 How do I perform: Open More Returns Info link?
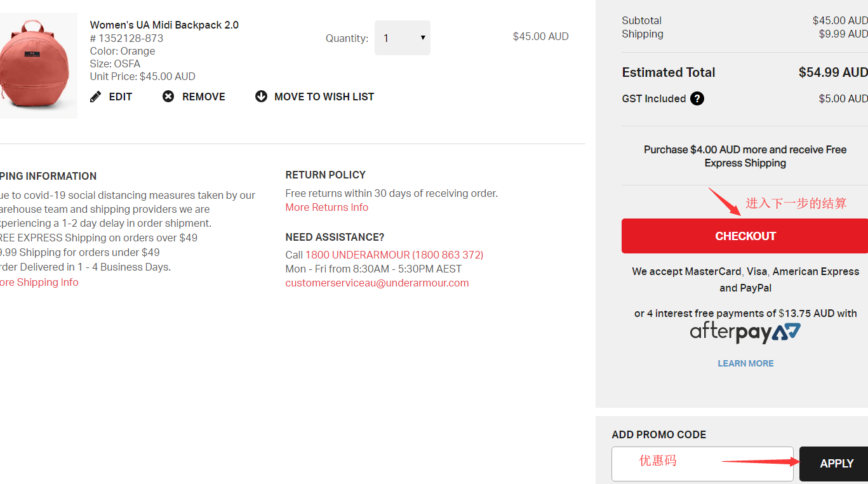pos(327,208)
